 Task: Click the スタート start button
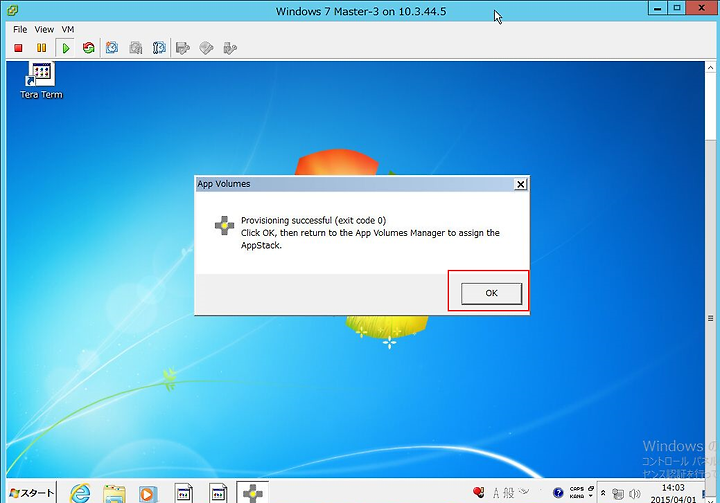coord(31,493)
